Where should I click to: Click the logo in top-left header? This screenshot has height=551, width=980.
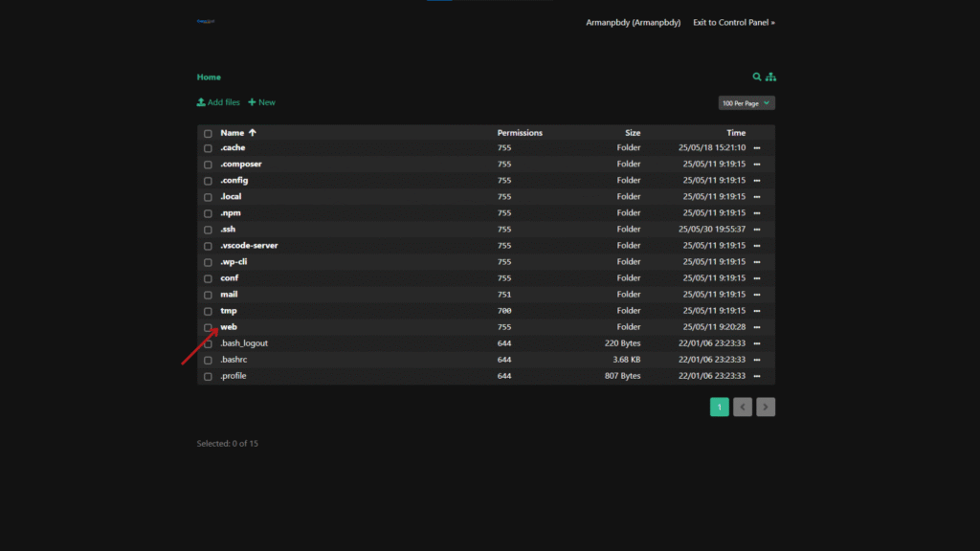206,21
